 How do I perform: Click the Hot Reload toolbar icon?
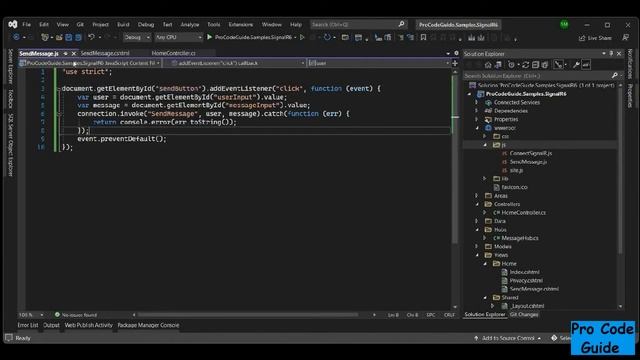(x=327, y=37)
